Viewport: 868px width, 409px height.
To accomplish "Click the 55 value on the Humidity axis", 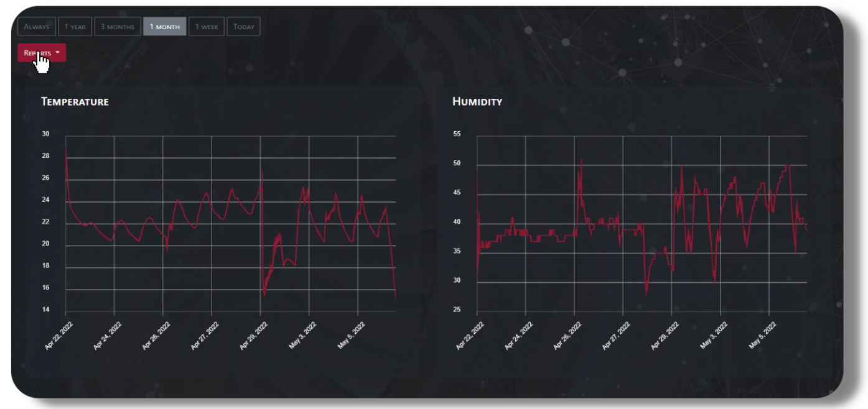I will [x=457, y=134].
